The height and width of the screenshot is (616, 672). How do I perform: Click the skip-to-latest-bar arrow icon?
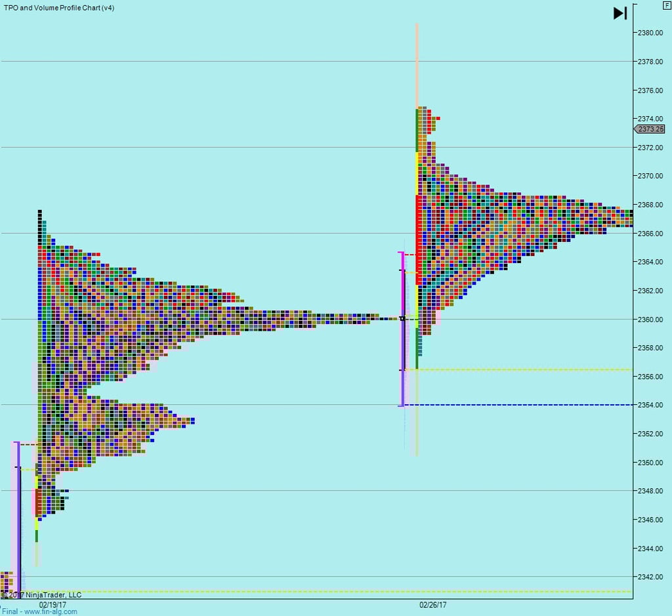click(x=620, y=13)
